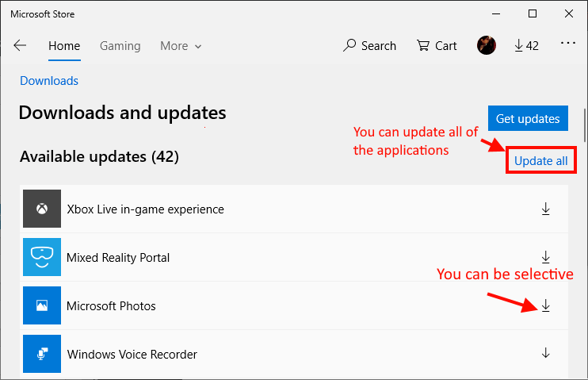This screenshot has height=380, width=588.
Task: Click the user profile avatar
Action: [487, 45]
